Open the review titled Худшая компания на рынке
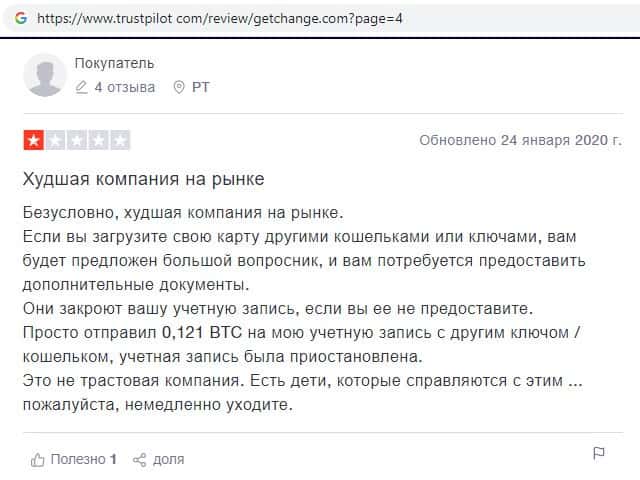 click(143, 179)
